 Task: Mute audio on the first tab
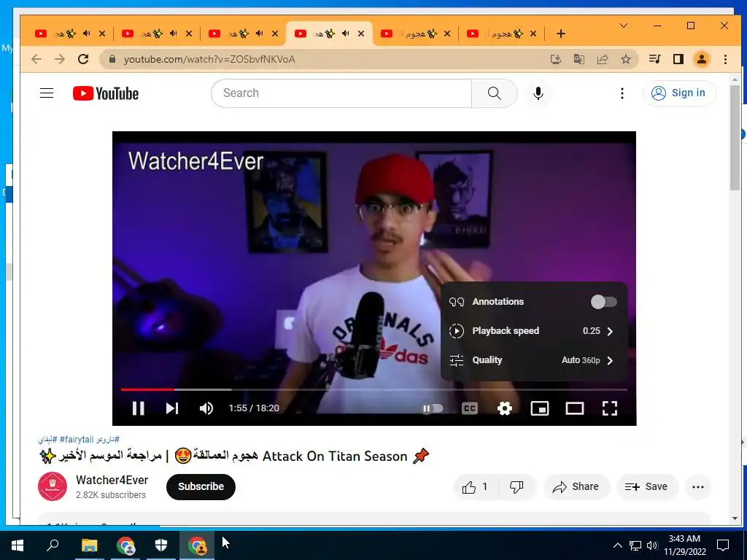tap(86, 34)
